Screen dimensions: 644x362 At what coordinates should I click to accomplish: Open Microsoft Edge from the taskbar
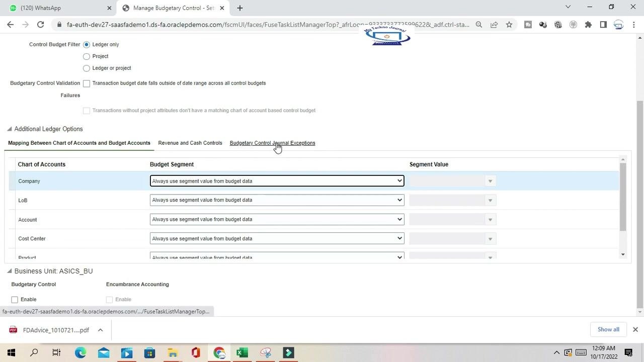[80, 352]
